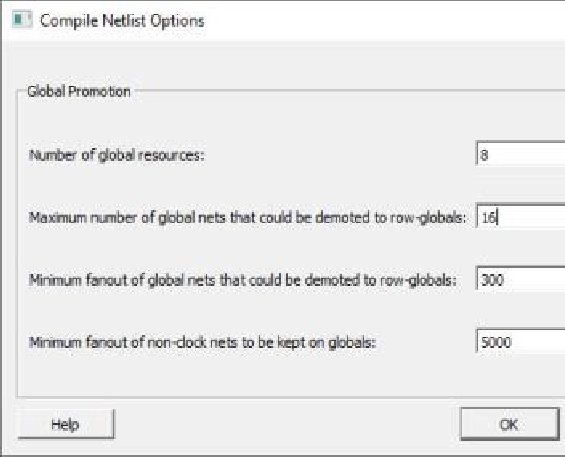The image size is (565, 457).
Task: Click the 'Compile Netlist Options' title text
Action: pyautogui.click(x=122, y=21)
